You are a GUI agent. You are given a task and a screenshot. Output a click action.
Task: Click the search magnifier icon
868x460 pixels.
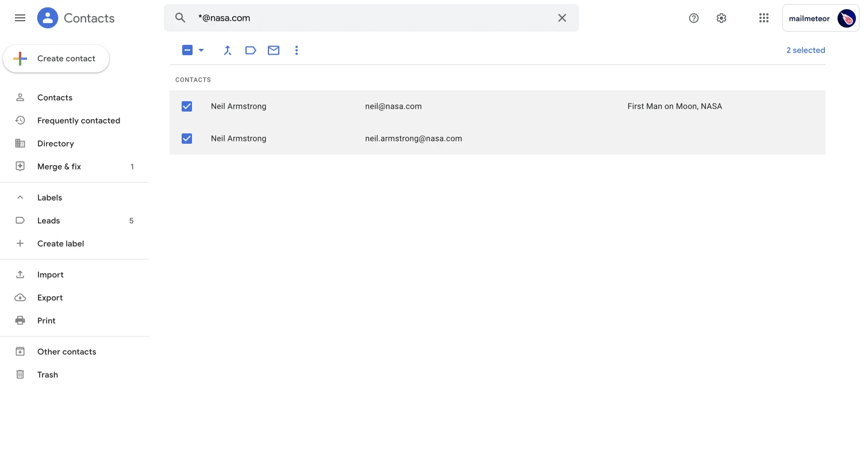(x=180, y=18)
